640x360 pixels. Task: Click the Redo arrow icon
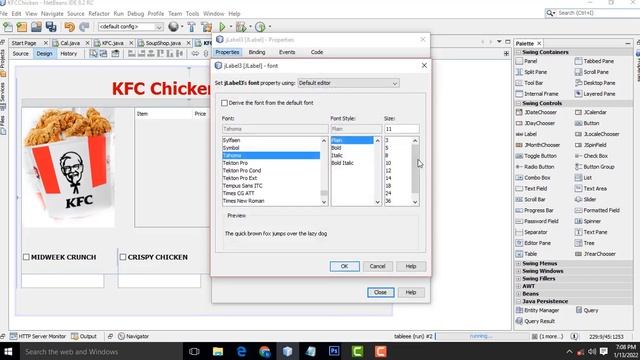pos(84,27)
